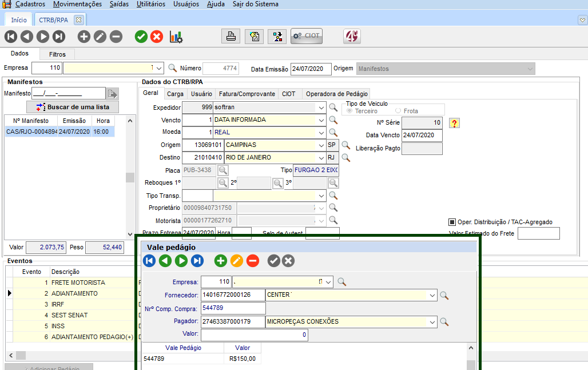Click the orange edit pencil in Vale pedágio
The width and height of the screenshot is (588, 370).
[237, 261]
